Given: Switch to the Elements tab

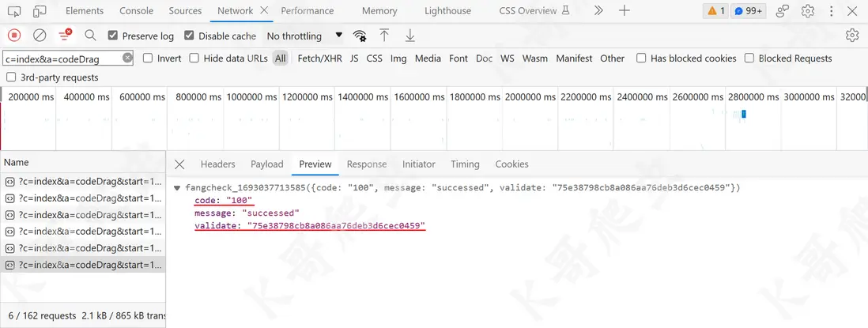Looking at the screenshot, I should tap(85, 10).
